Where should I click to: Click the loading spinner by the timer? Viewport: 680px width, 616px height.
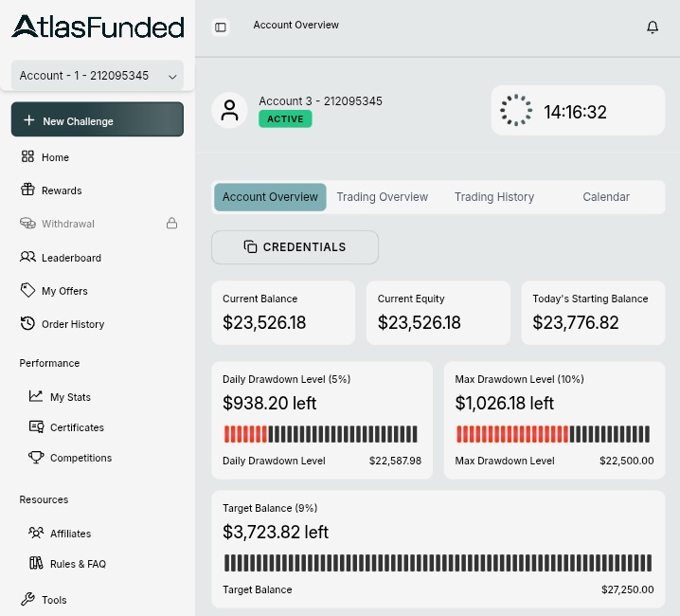(516, 110)
